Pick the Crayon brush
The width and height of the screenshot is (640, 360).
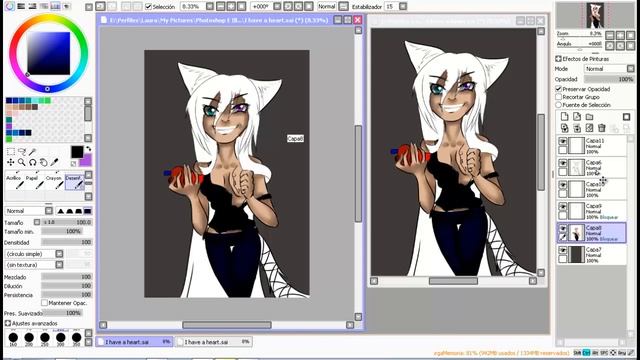tap(54, 182)
